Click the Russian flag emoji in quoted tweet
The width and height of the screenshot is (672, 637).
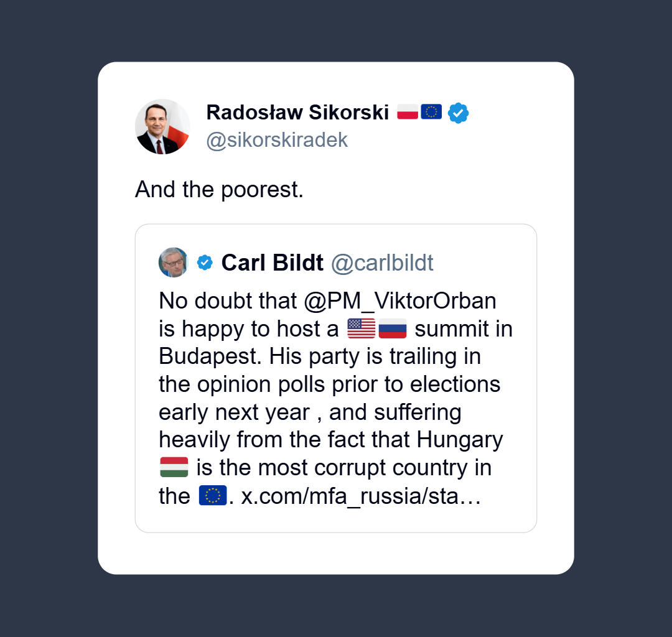pos(393,328)
